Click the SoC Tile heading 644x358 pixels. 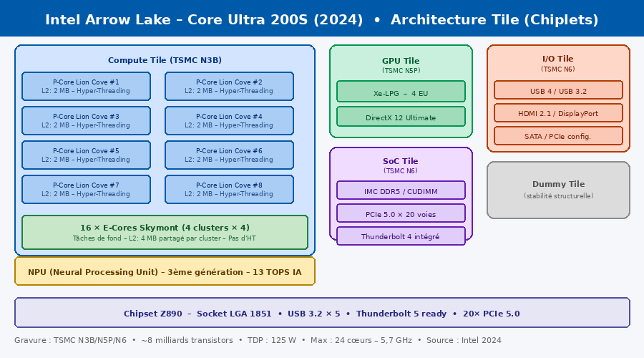point(401,161)
